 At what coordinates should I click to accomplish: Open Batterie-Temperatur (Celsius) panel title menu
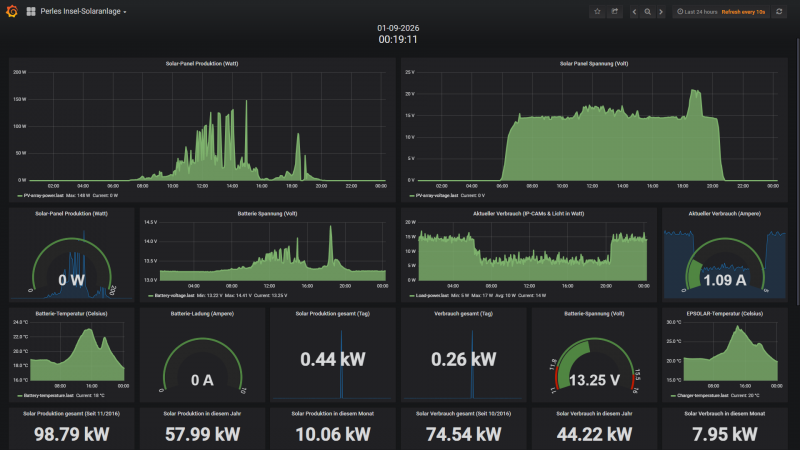click(x=71, y=314)
